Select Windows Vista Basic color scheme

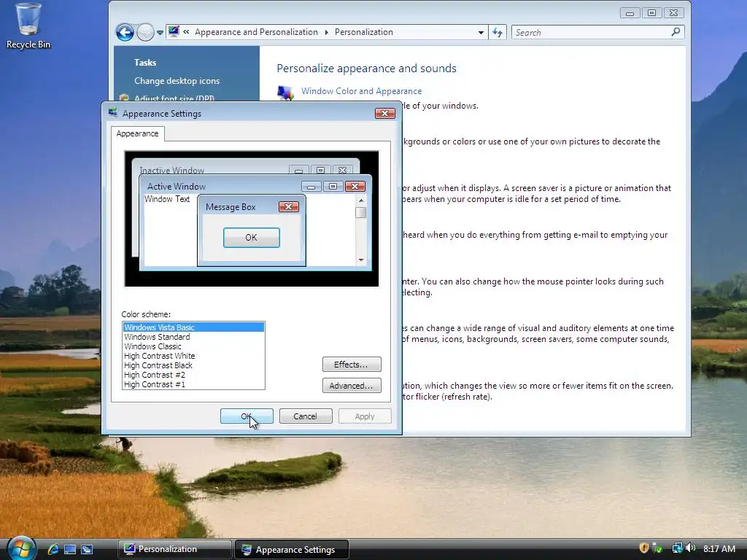193,327
